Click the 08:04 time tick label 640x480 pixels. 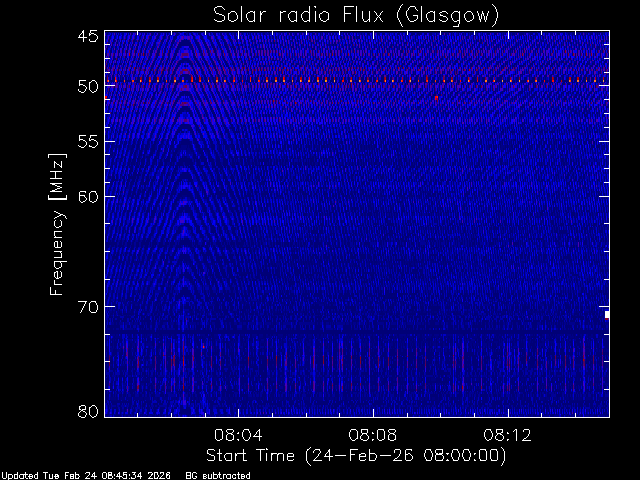coord(238,435)
